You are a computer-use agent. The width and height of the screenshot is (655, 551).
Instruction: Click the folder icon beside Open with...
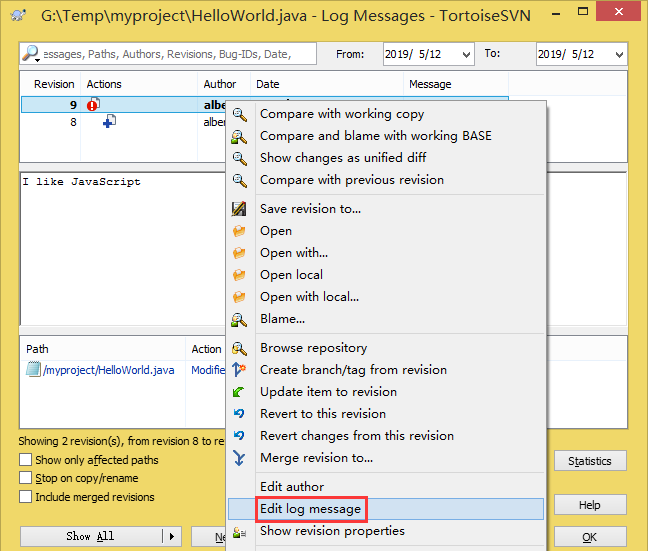tap(239, 253)
